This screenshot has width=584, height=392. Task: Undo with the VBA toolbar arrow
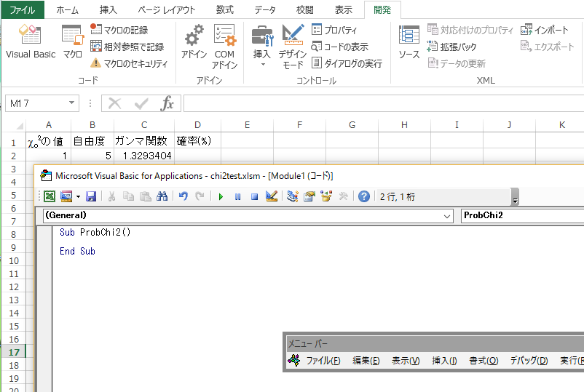coord(183,196)
